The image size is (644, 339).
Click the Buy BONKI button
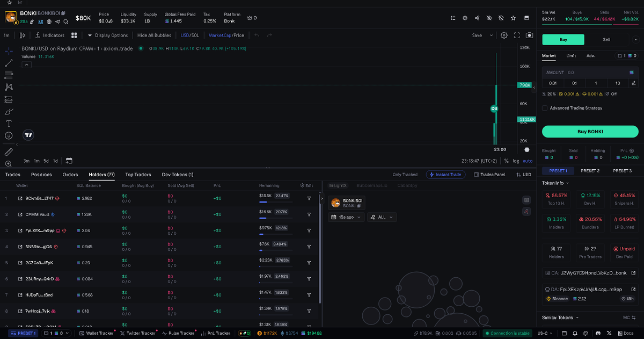coord(590,131)
